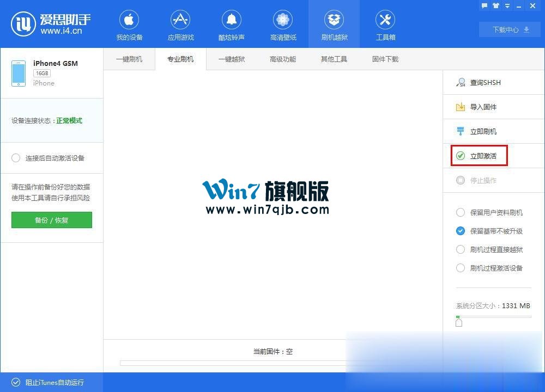Minimize the 爱思助手 window
545x392 pixels.
(x=519, y=6)
